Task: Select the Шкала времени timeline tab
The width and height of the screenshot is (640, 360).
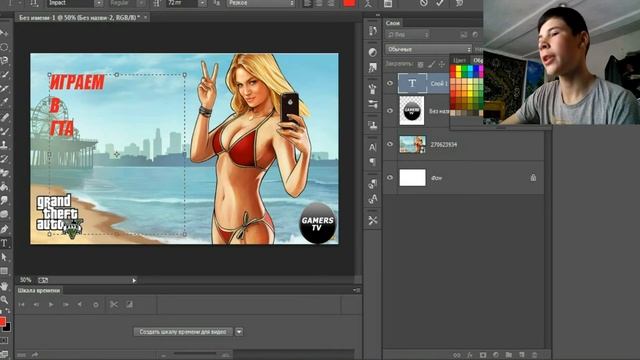Action: coord(39,291)
